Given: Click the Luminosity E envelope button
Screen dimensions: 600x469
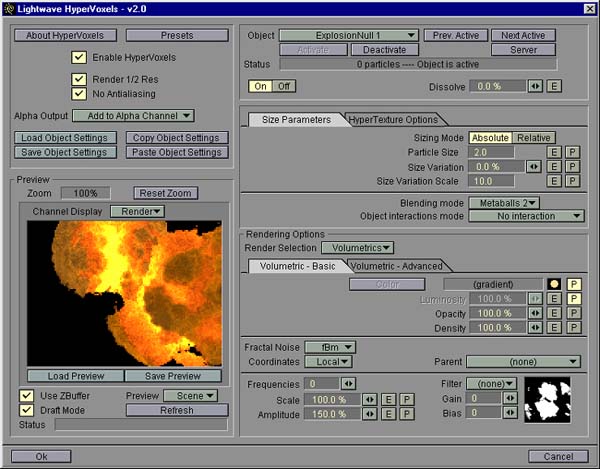Looking at the screenshot, I should point(554,299).
